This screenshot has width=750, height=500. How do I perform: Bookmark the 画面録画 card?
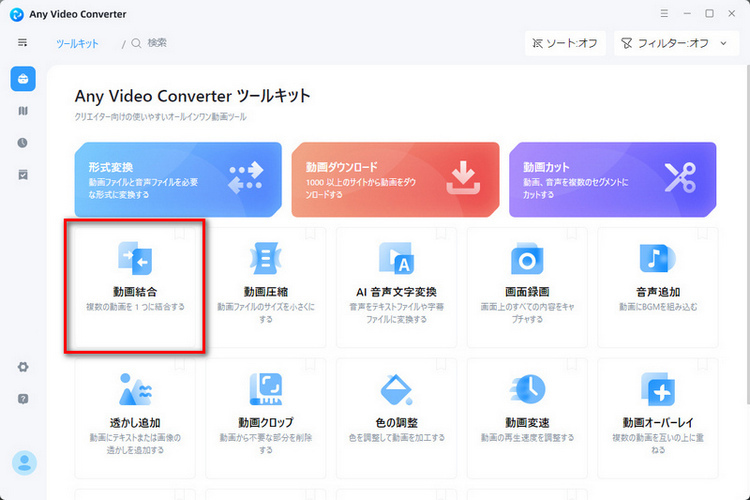tap(572, 233)
